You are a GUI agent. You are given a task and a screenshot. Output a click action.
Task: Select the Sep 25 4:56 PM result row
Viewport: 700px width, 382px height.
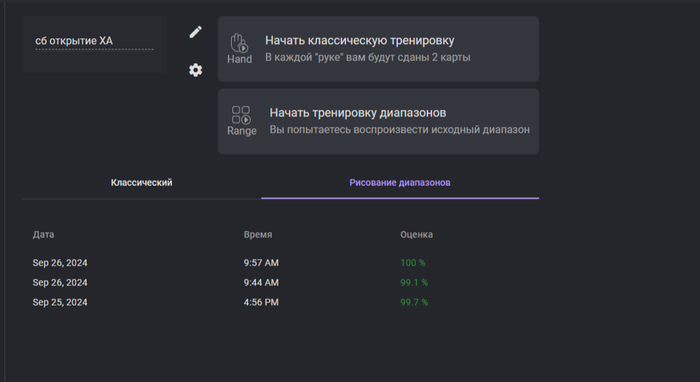pos(280,302)
